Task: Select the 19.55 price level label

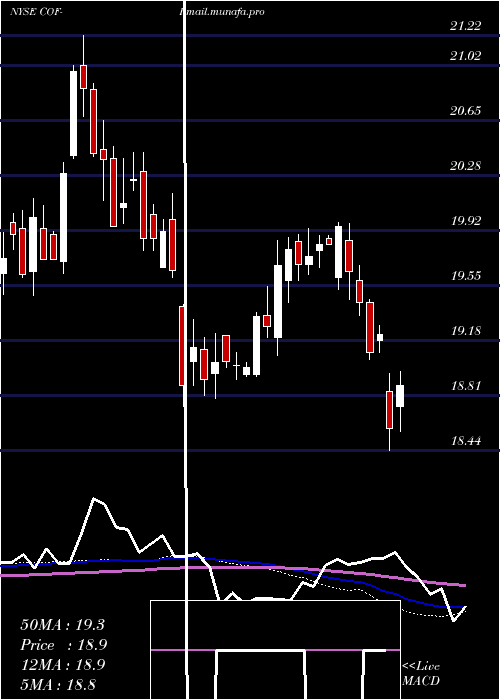Action: tap(467, 275)
